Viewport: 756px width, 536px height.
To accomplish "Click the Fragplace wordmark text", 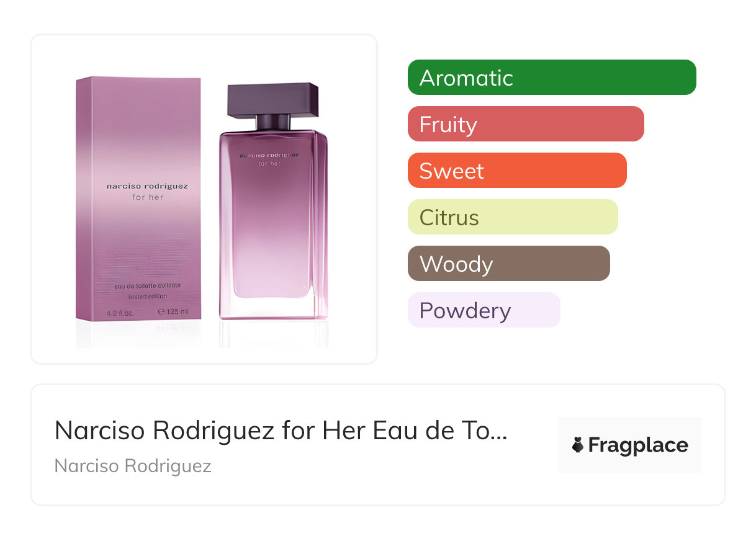I will point(637,445).
